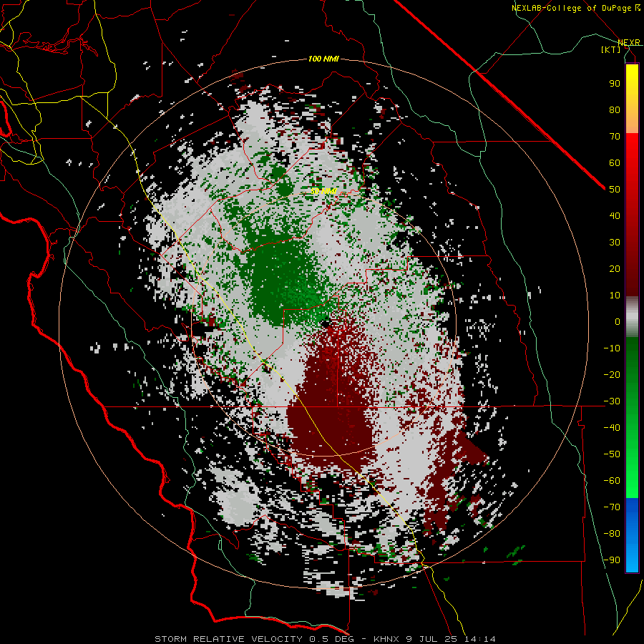Click the 70 value on velocity scale
This screenshot has width=644, height=644.
click(615, 137)
